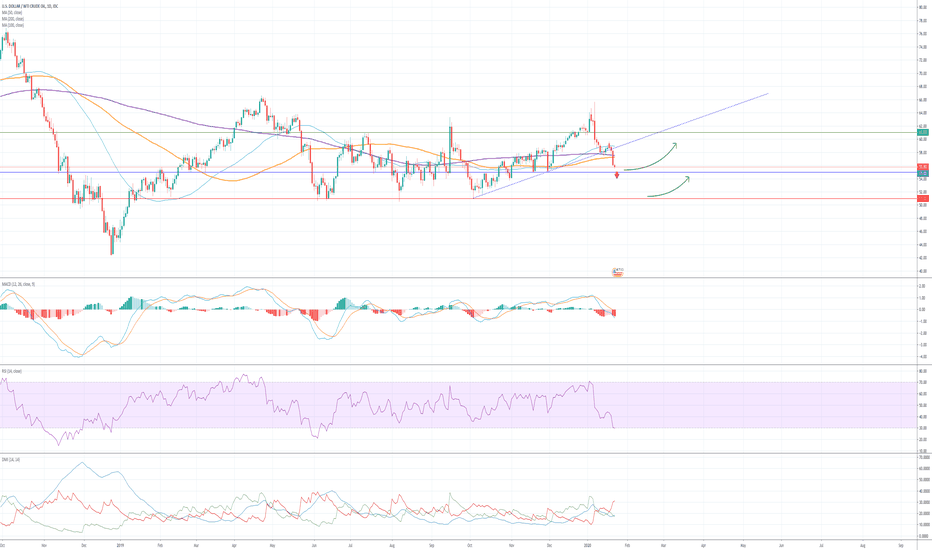Select the MA (200, close) indicator label
Image resolution: width=932 pixels, height=550 pixels.
(x=12, y=19)
